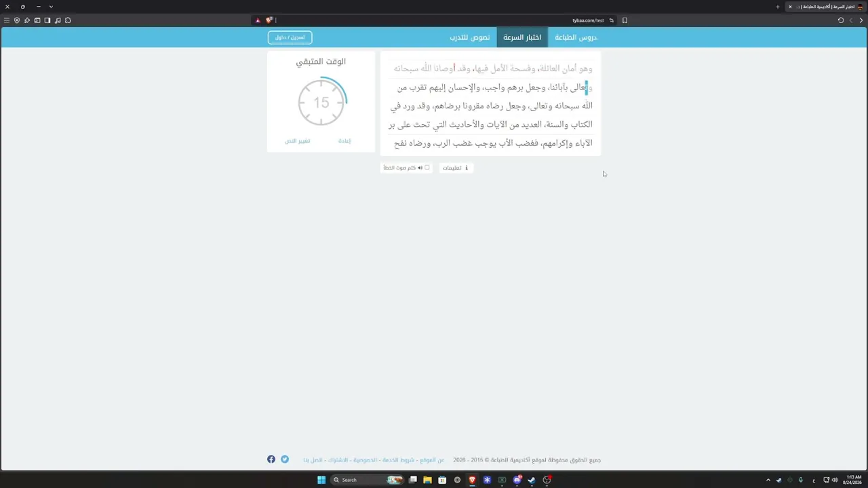This screenshot has height=488, width=868.
Task: Switch to اختبار السرعة speed test tab
Action: click(x=522, y=37)
